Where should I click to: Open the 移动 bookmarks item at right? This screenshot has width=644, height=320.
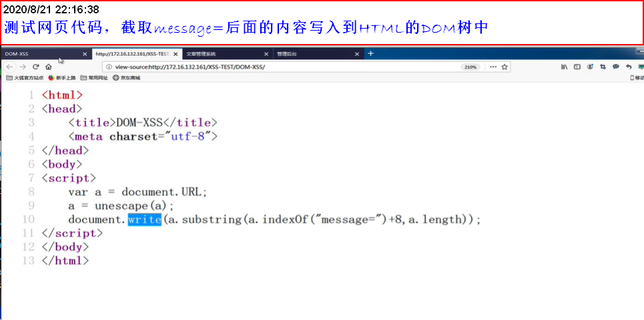(x=637, y=77)
